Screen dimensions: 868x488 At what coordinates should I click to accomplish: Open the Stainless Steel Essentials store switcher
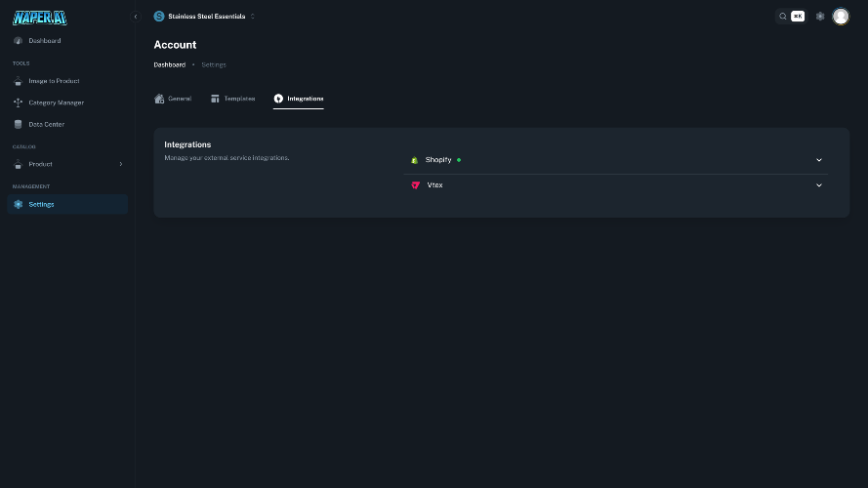click(x=205, y=17)
